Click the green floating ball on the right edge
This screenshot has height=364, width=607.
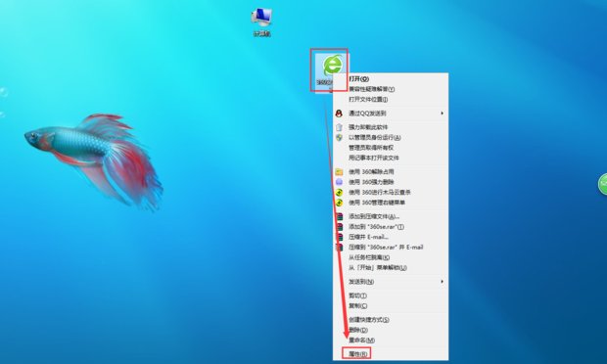(603, 184)
